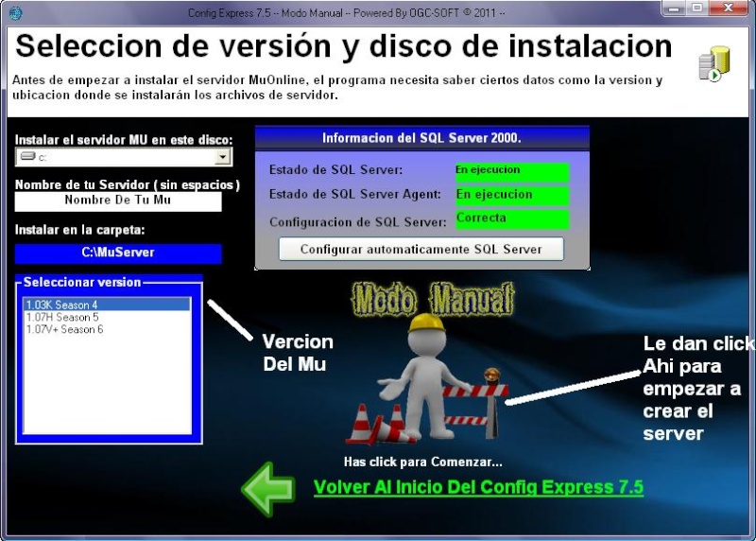Click the C:\MuServer install folder field

pos(118,253)
